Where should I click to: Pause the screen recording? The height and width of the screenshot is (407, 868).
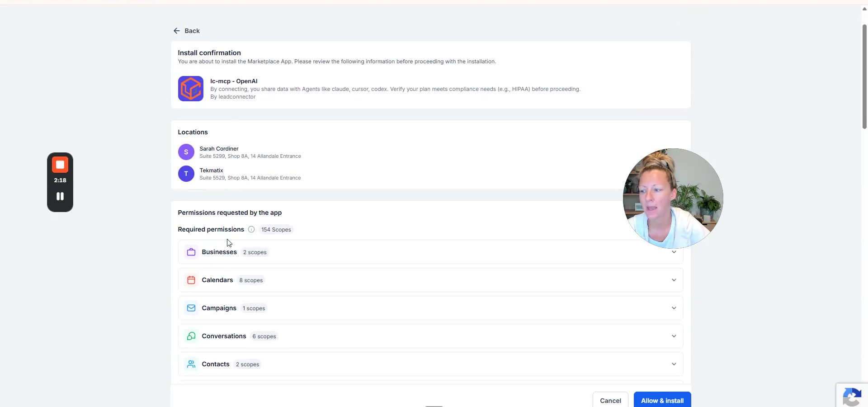point(60,196)
